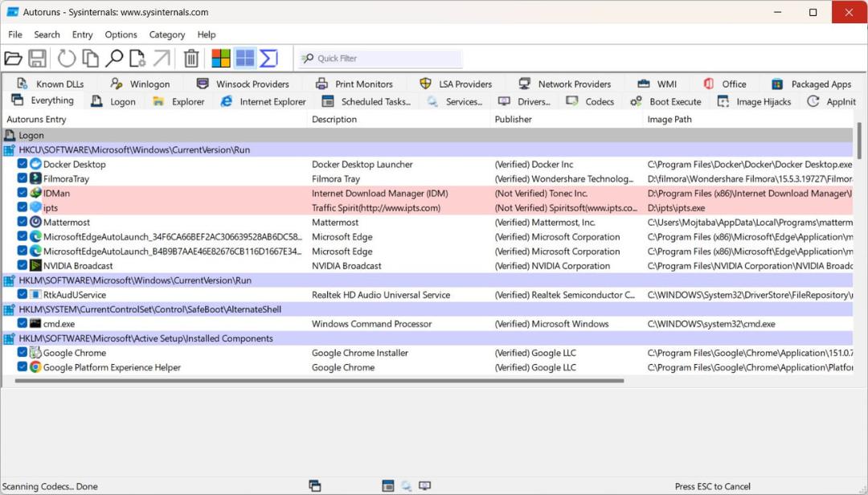Click the Google Platform Experience Helper Chrome icon
The height and width of the screenshot is (495, 868).
tap(35, 366)
